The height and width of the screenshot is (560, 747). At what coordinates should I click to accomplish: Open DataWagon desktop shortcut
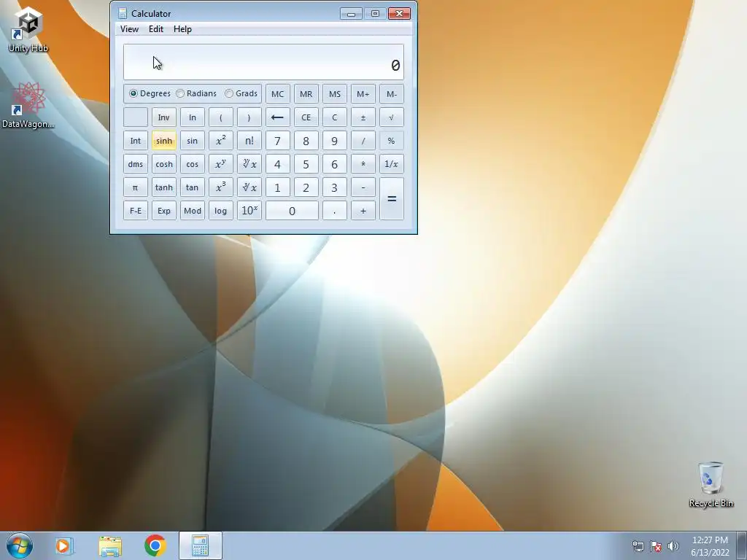point(28,106)
